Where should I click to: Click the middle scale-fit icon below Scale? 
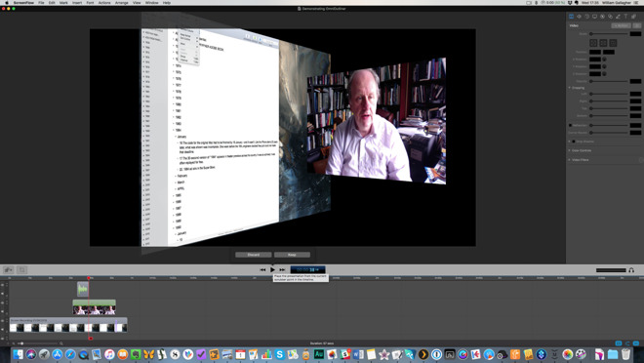click(x=603, y=43)
